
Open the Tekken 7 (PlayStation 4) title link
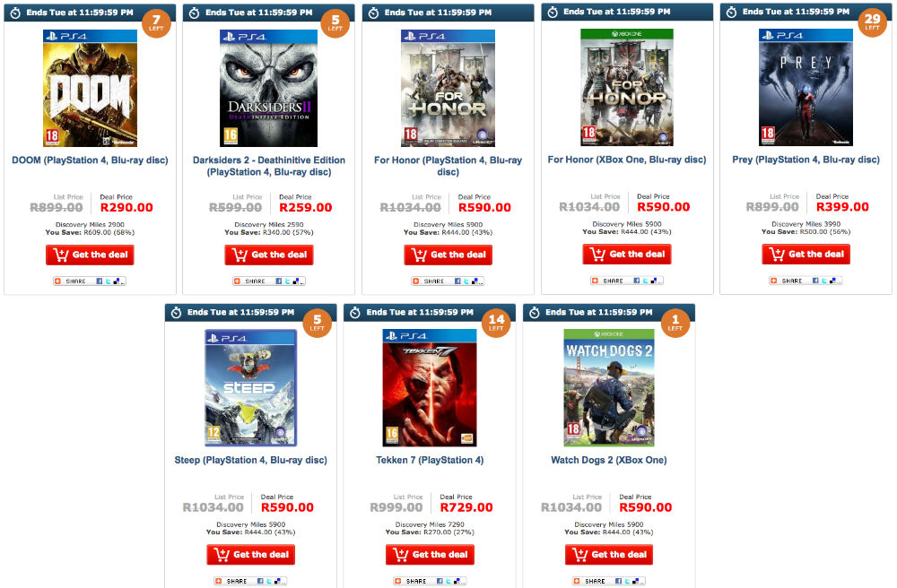coord(430,460)
